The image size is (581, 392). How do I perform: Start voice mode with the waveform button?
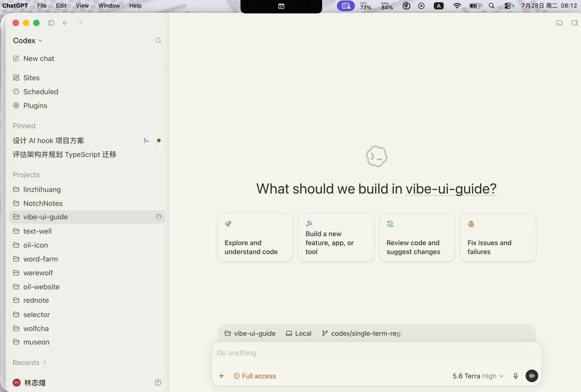(532, 376)
